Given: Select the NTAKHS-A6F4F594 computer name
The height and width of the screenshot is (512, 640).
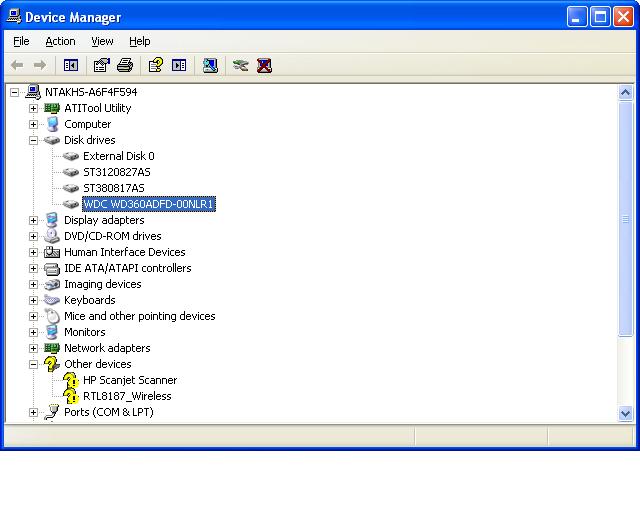Looking at the screenshot, I should [x=91, y=92].
